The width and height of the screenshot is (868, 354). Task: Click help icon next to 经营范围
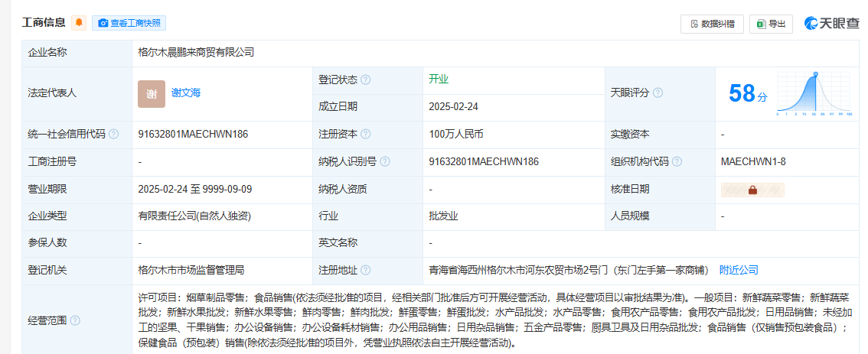pos(75,320)
